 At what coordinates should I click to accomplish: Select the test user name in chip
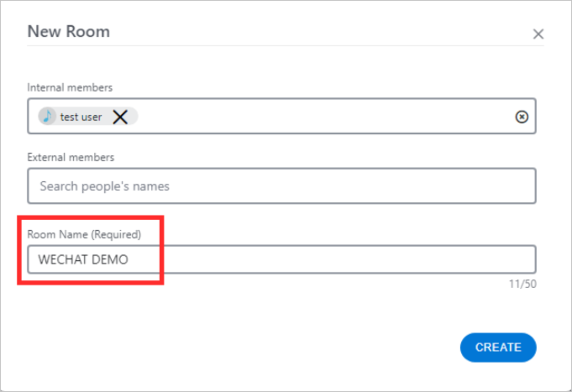click(81, 117)
